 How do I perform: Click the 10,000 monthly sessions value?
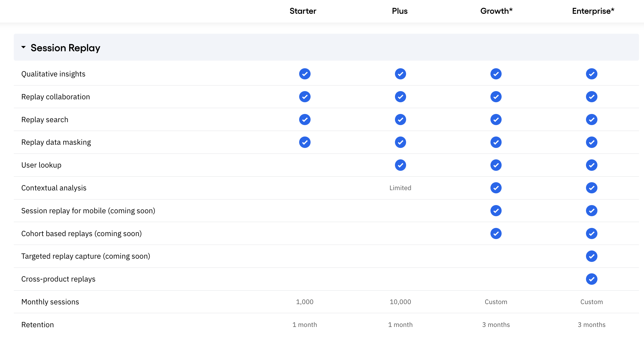[x=400, y=302]
